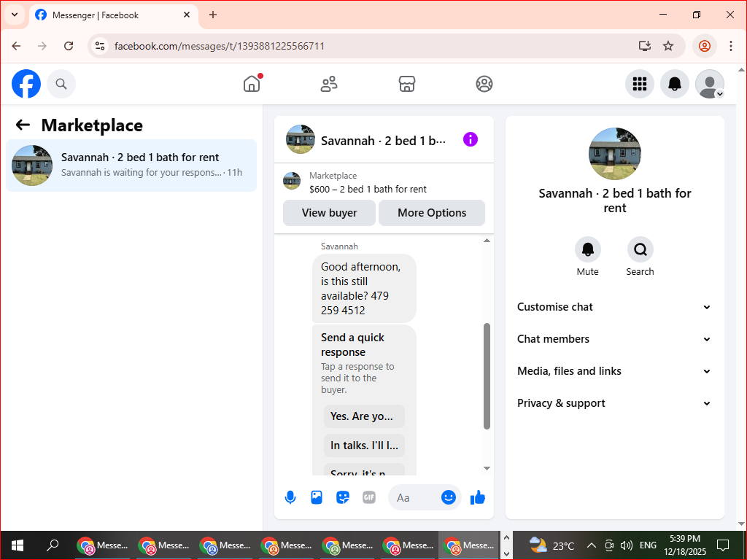Click the install app icon in address bar
Image resolution: width=747 pixels, height=560 pixels.
coord(645,46)
